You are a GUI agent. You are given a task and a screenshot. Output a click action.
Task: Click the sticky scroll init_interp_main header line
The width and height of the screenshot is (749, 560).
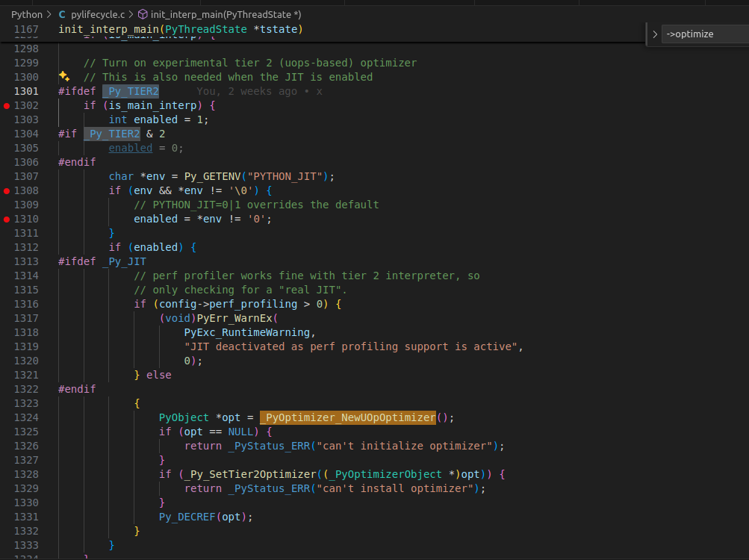(x=179, y=29)
